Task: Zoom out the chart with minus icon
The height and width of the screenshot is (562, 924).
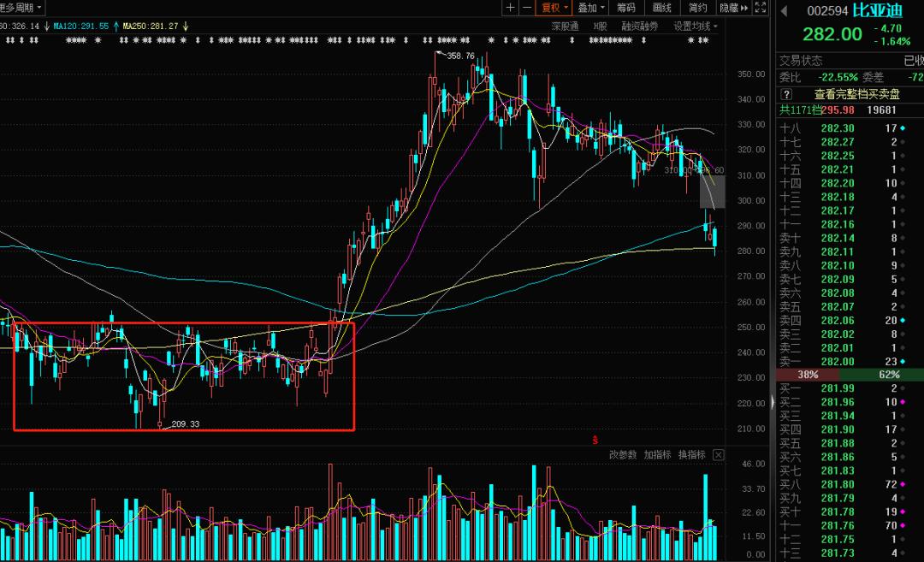Action: [527, 8]
